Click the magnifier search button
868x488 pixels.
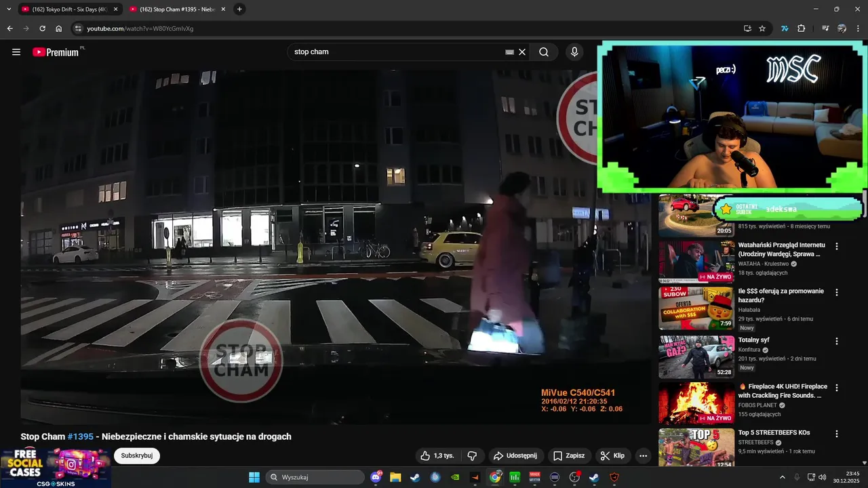click(x=544, y=52)
